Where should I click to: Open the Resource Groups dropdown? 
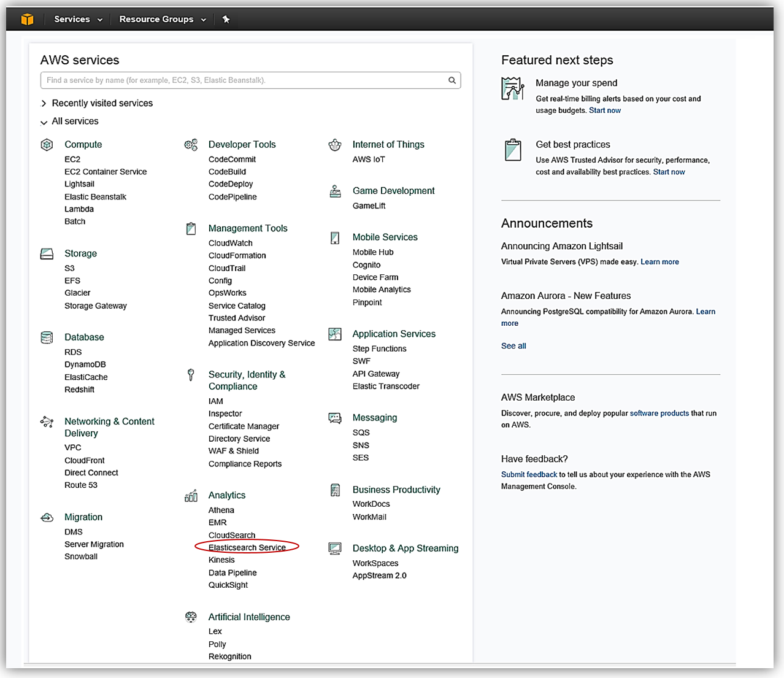coord(163,19)
